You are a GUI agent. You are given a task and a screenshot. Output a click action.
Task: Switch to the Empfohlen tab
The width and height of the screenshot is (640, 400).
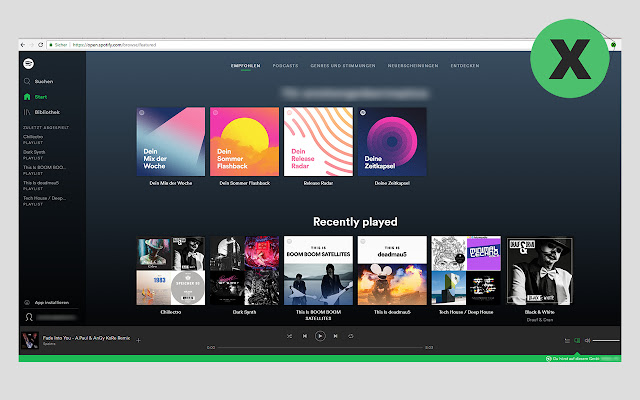click(x=245, y=66)
